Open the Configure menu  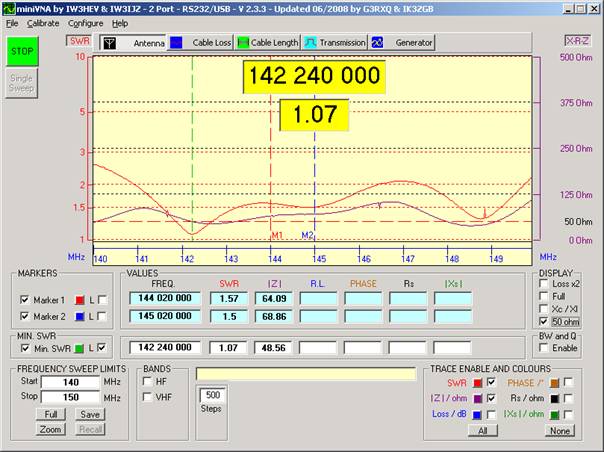(85, 22)
